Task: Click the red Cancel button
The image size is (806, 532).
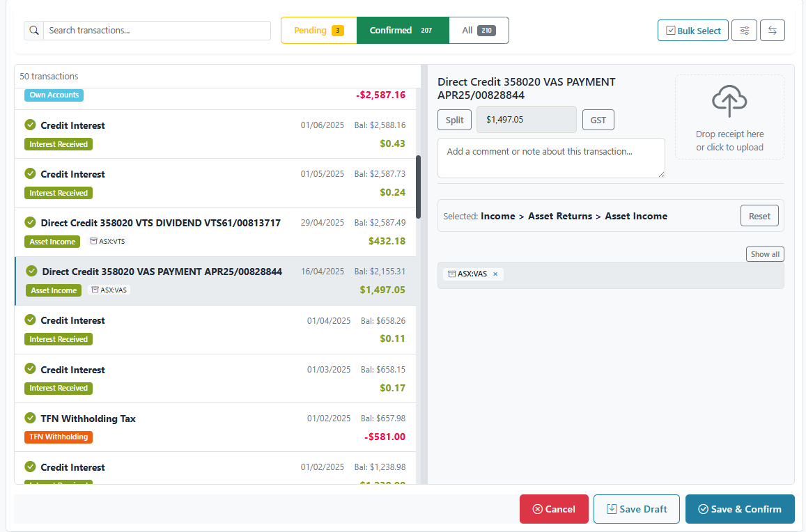Action: click(554, 509)
